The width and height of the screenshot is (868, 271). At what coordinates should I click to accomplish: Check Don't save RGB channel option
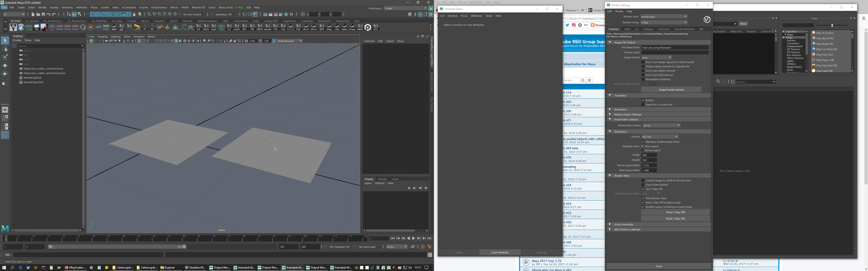click(643, 75)
